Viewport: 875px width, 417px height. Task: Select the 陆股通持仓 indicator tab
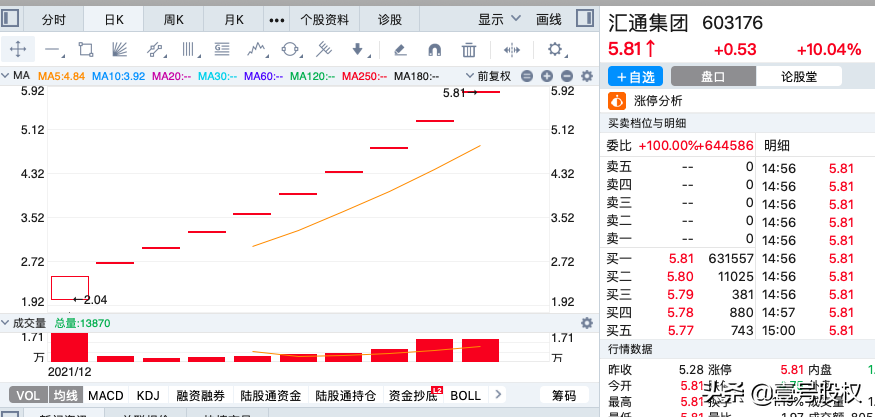click(x=346, y=395)
